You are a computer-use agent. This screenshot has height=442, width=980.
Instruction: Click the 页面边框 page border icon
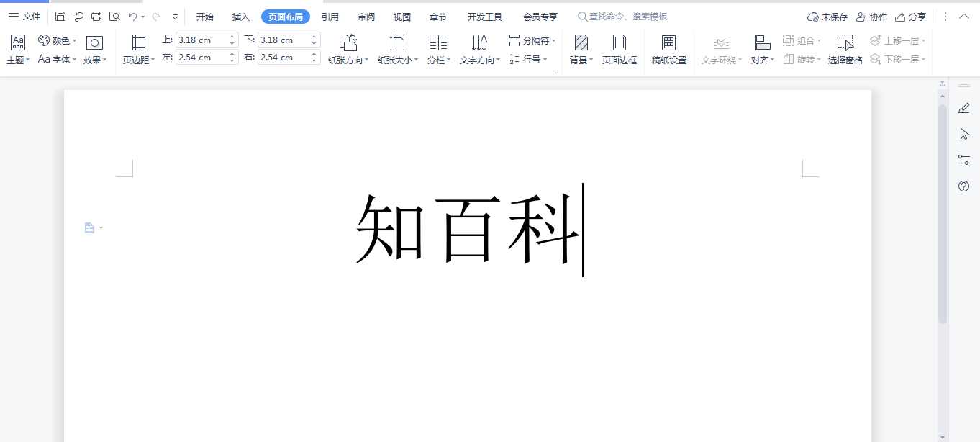tap(620, 48)
